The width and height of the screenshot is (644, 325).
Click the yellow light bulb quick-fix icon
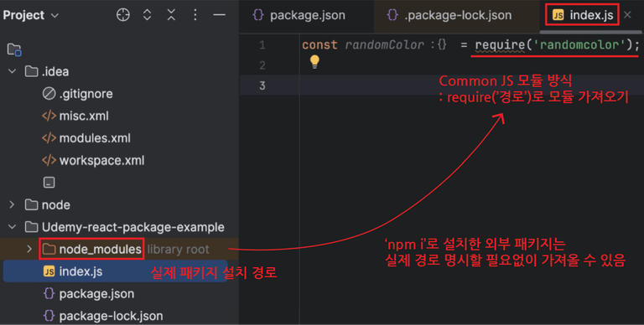pyautogui.click(x=314, y=62)
